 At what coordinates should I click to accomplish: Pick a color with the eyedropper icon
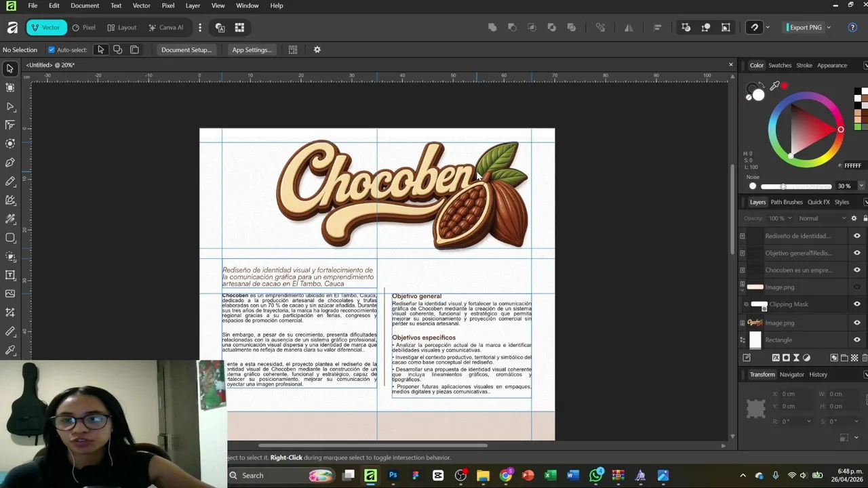point(774,86)
